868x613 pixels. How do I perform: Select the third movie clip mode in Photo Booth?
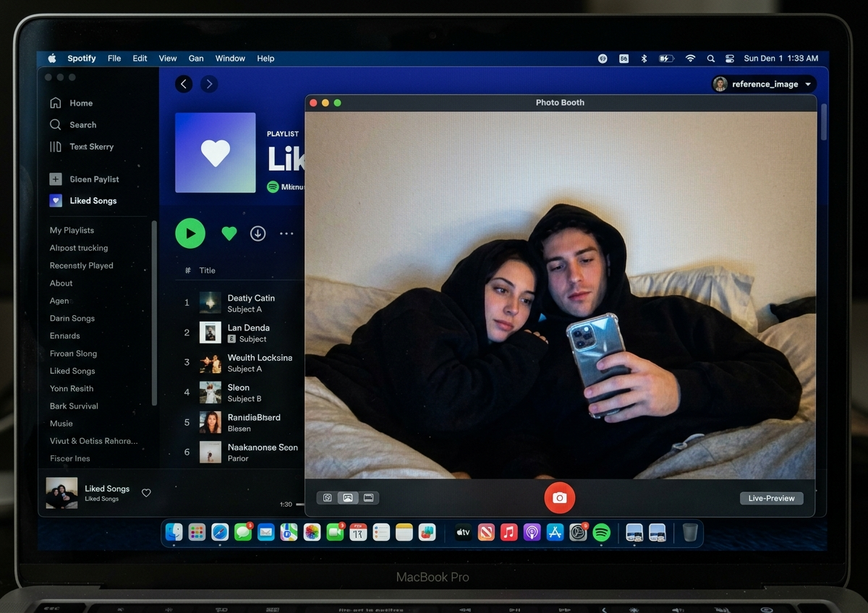(x=368, y=498)
